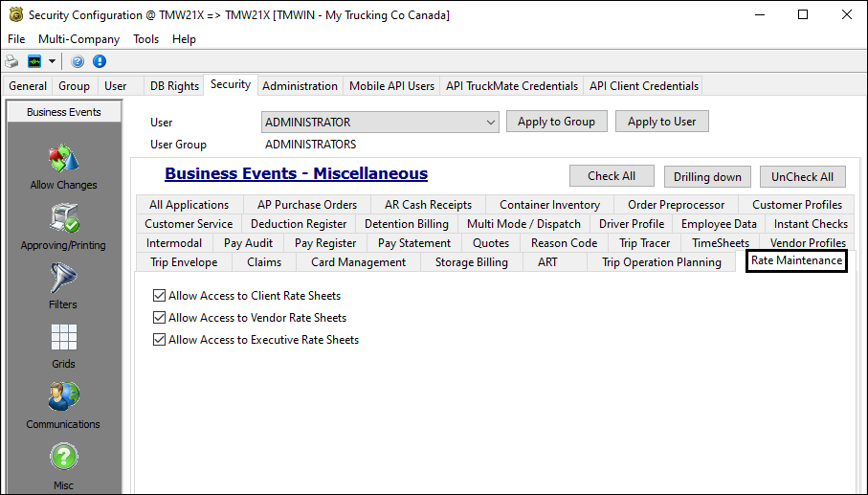Viewport: 868px width, 495px height.
Task: Click the blue help question toolbar icon
Action: (x=78, y=61)
